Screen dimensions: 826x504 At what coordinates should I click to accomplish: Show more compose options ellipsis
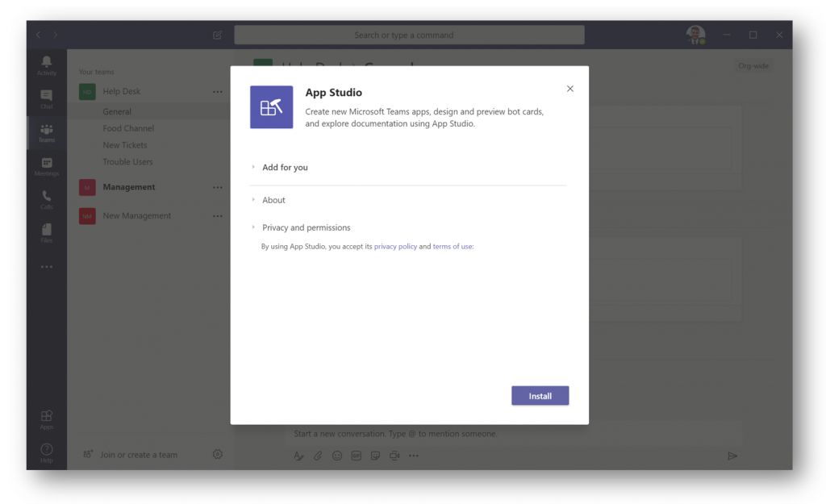click(x=414, y=456)
